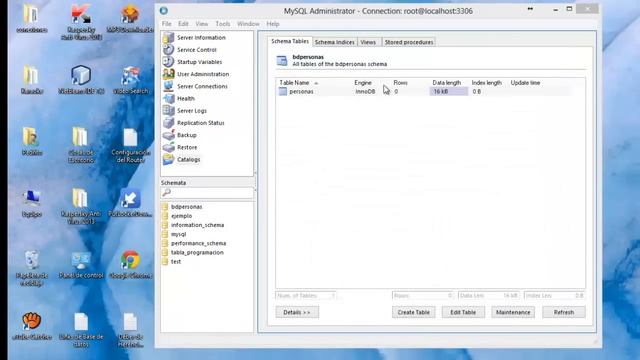Select the Health monitor icon
This screenshot has width=640, height=360.
(169, 98)
